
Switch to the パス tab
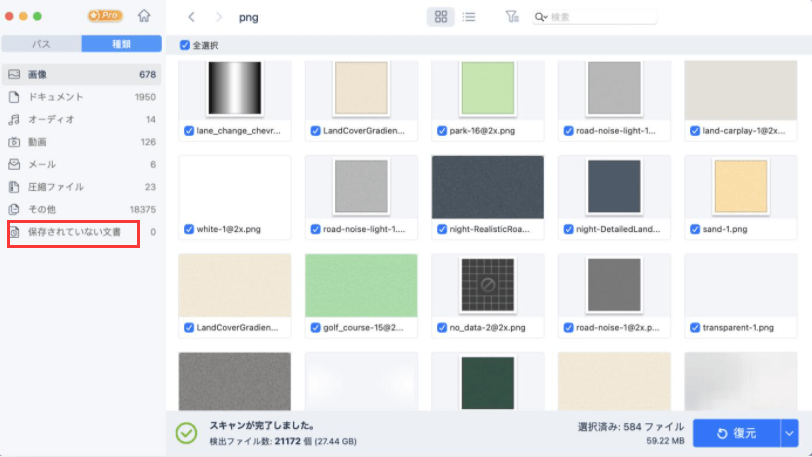click(x=41, y=44)
